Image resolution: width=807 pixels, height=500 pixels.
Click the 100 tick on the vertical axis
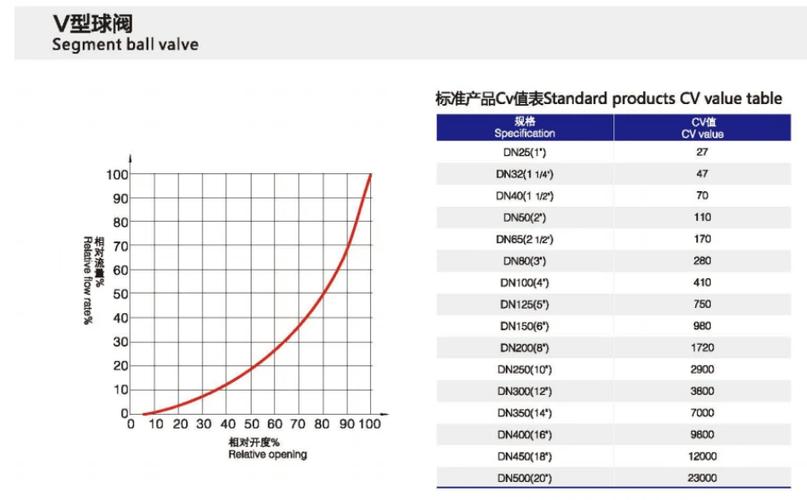pyautogui.click(x=117, y=175)
